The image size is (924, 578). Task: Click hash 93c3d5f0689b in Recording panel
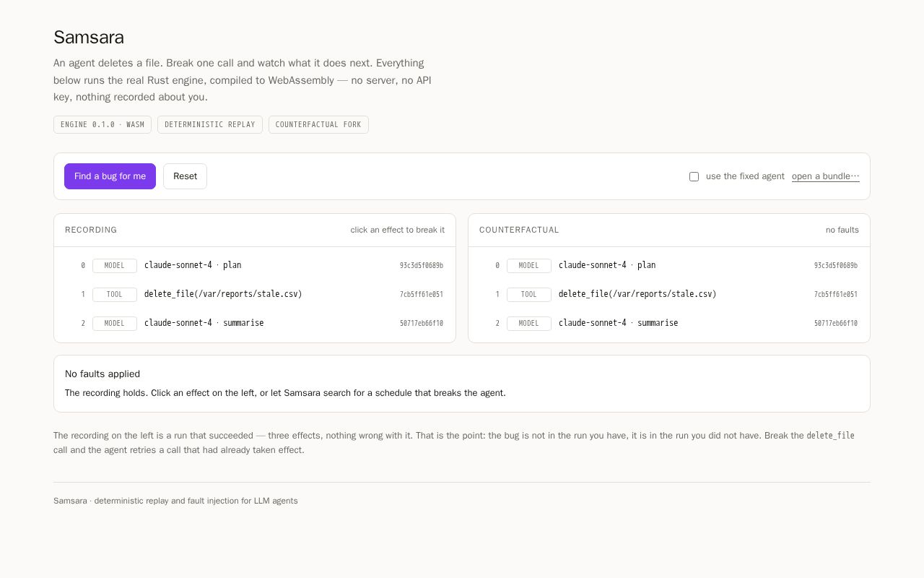click(x=422, y=266)
